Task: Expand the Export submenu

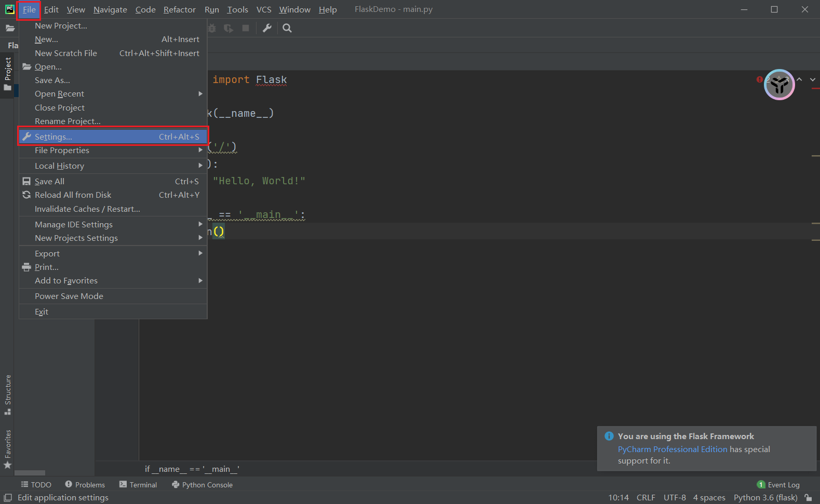Action: (113, 253)
